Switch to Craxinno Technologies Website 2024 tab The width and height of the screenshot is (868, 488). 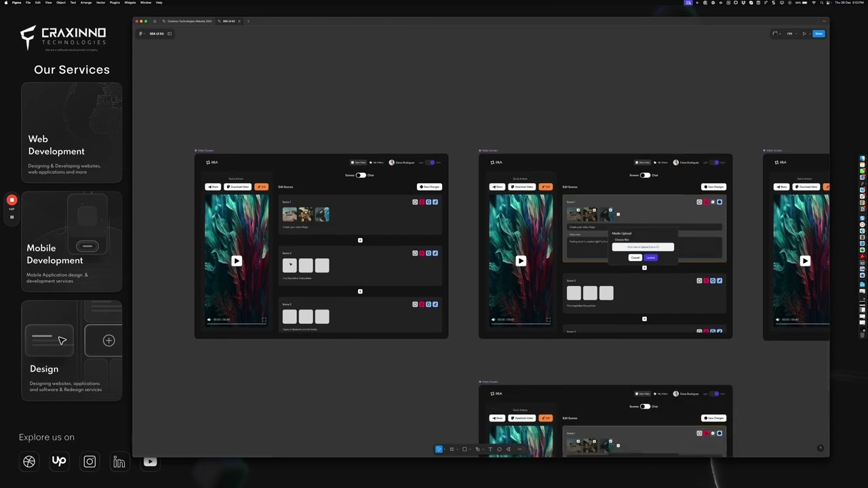(x=188, y=21)
